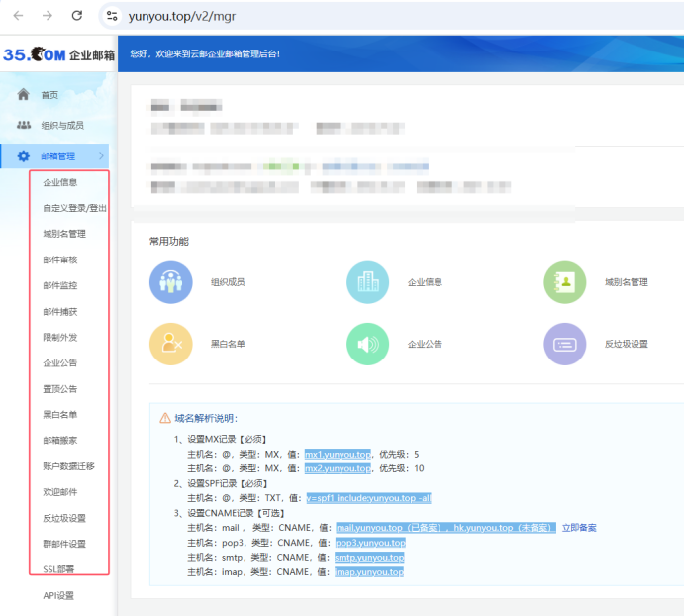Click the 组织成员 circular icon
This screenshot has height=616, width=685.
click(169, 282)
